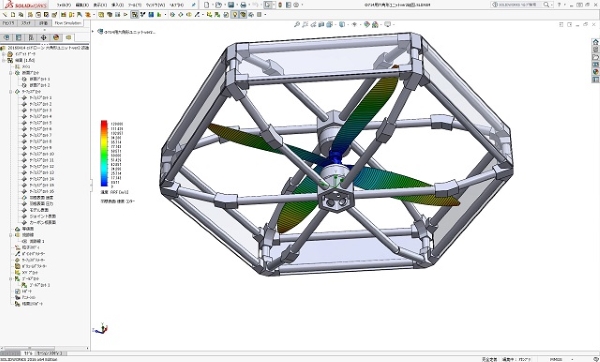
Task: Collapse the surface plots group in tree
Action: coord(11,91)
